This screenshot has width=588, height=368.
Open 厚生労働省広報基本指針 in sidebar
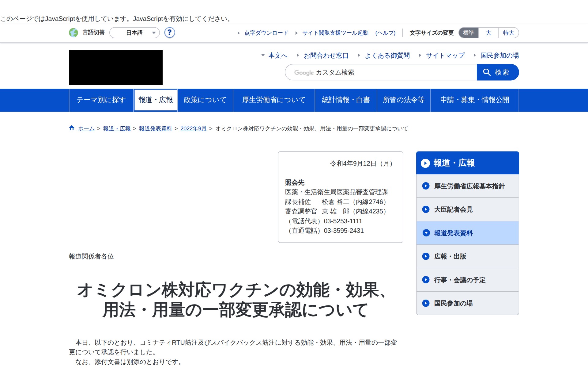[x=469, y=186]
